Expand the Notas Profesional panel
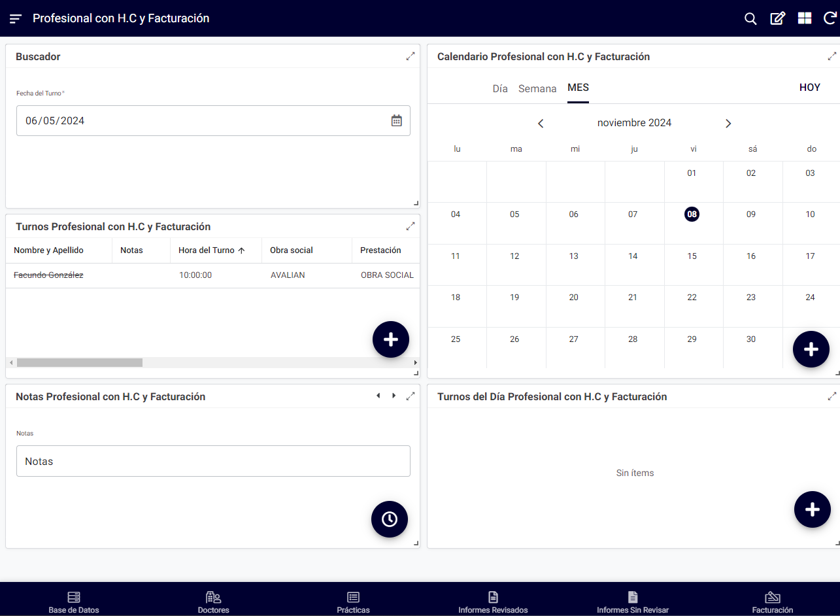840x616 pixels. (x=411, y=396)
